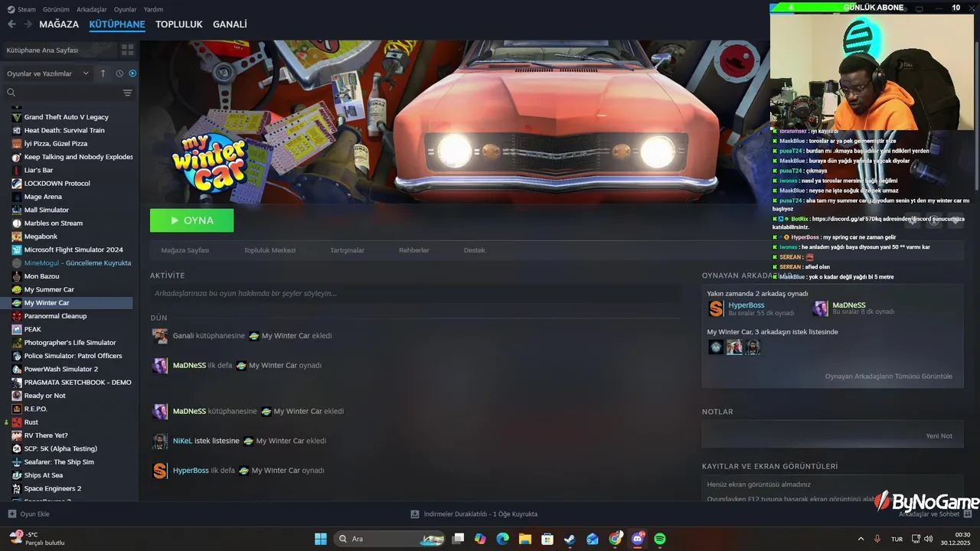Screen dimensions: 980x551
Task: Toggle ready-to-play filter icon
Action: click(132, 73)
